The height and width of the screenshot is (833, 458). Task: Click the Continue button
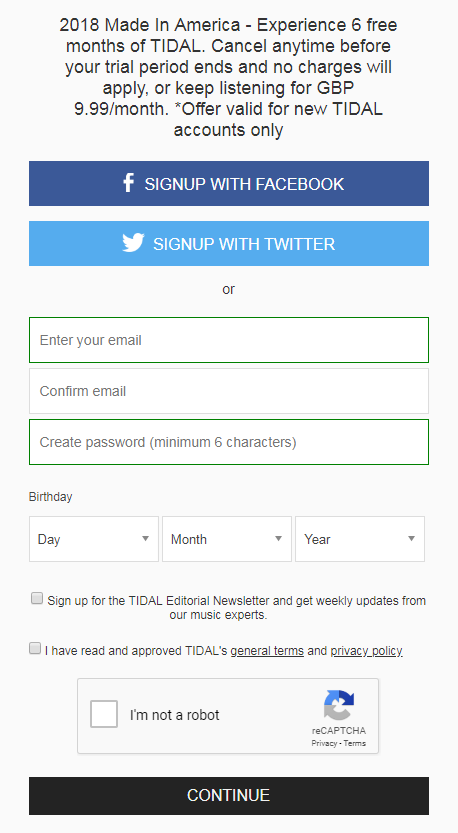(229, 796)
